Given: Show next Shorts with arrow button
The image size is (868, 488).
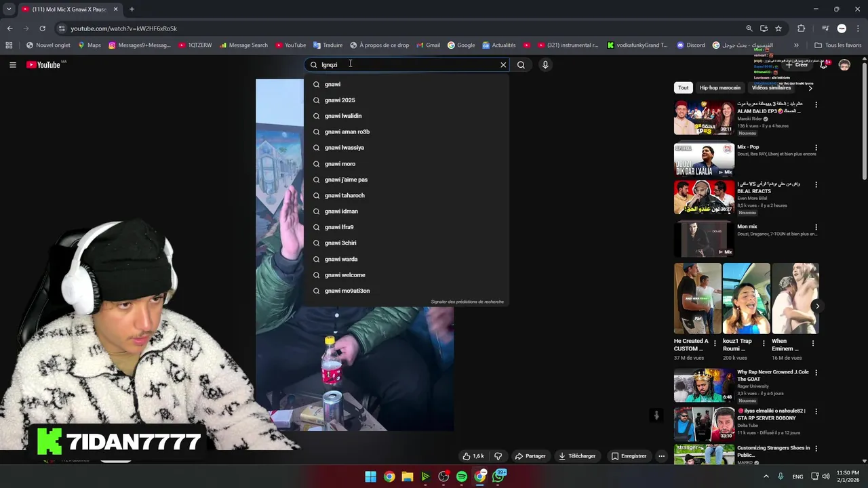Looking at the screenshot, I should [x=817, y=306].
